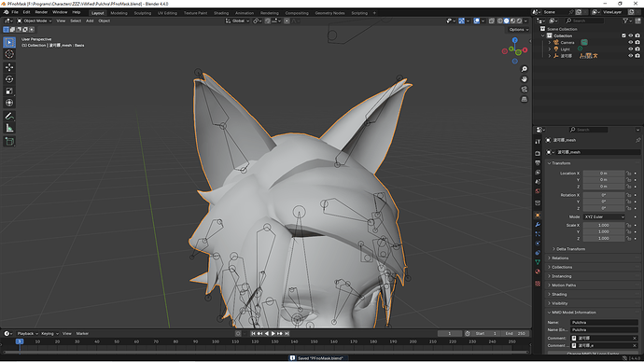Toggle Location X lock

pyautogui.click(x=628, y=174)
